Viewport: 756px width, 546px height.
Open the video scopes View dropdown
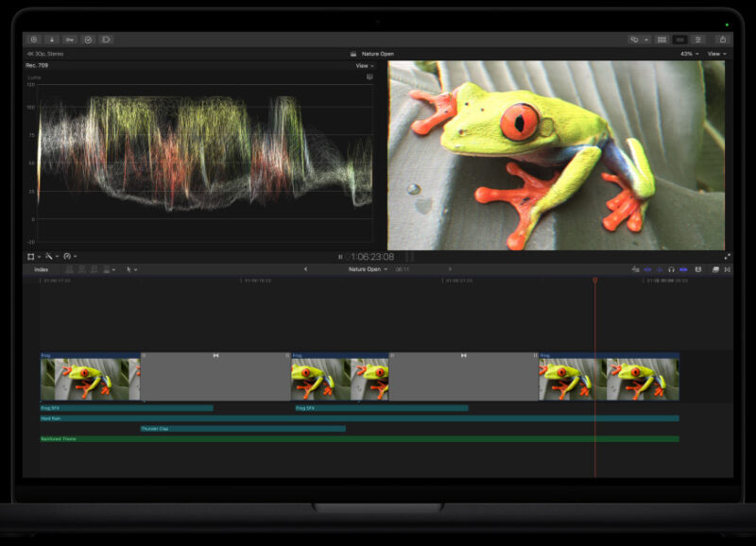coord(365,65)
